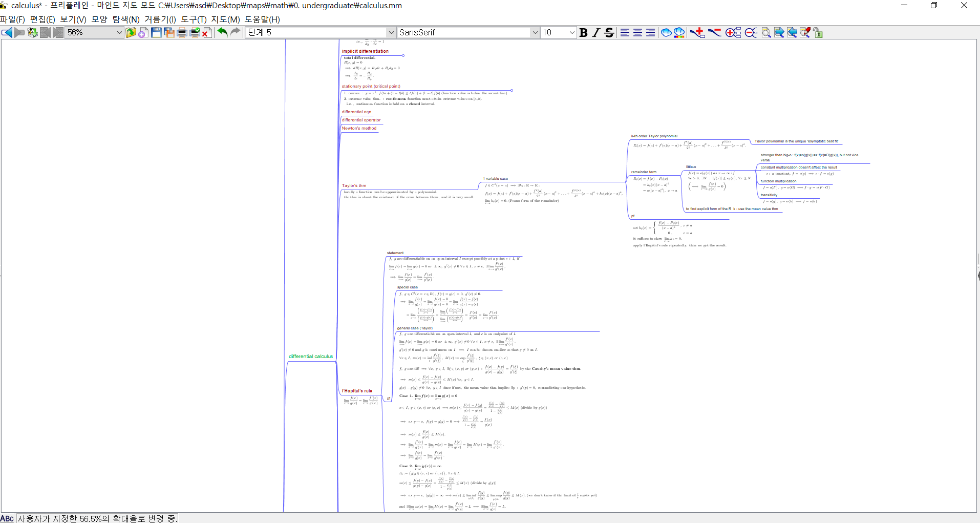Remove a node with the red minus branch icon
The width and height of the screenshot is (980, 523).
[714, 33]
